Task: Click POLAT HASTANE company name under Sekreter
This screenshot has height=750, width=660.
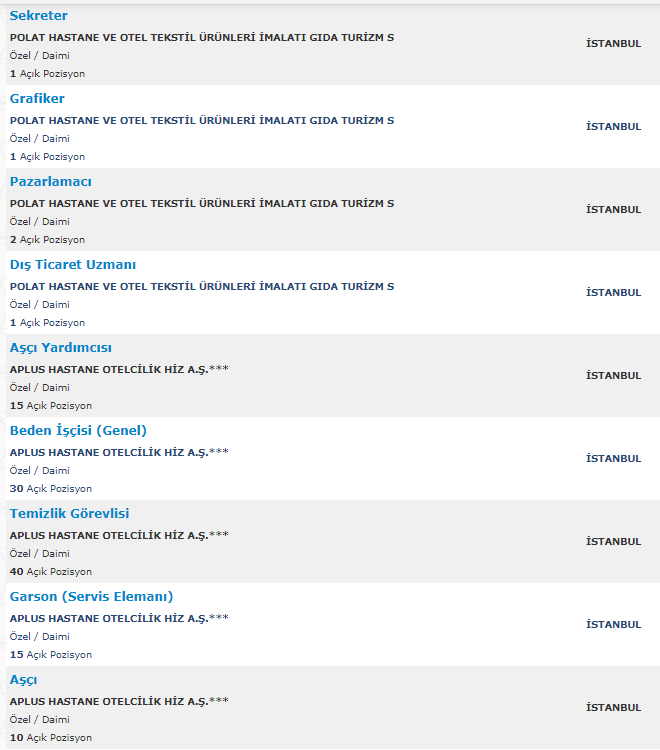Action: click(202, 37)
